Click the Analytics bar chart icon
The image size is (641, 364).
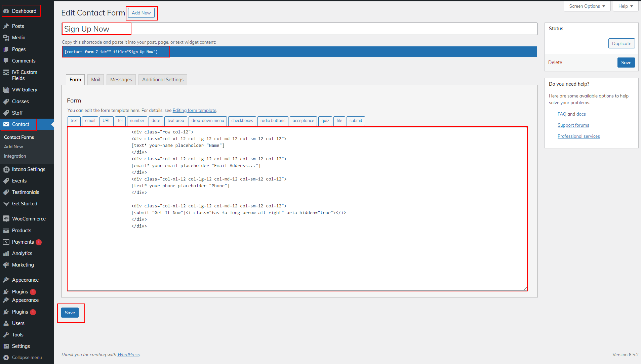click(6, 253)
